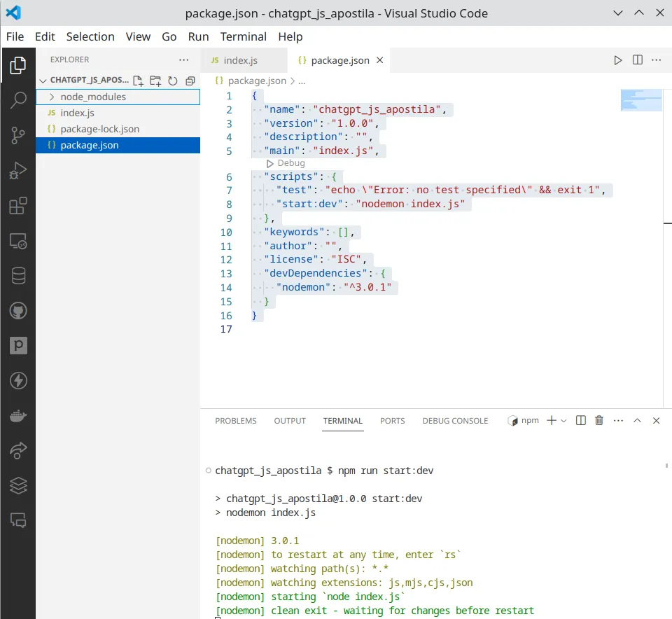Click the breadcrumb ellipsis after package.json
This screenshot has height=619, width=672.
[302, 81]
